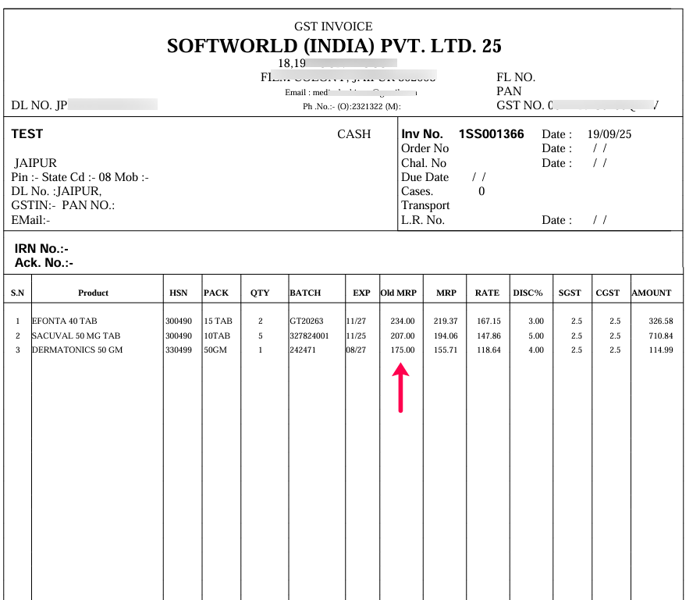Click the IRN No. field label
Viewport: 700px width, 600px height.
pyautogui.click(x=41, y=249)
